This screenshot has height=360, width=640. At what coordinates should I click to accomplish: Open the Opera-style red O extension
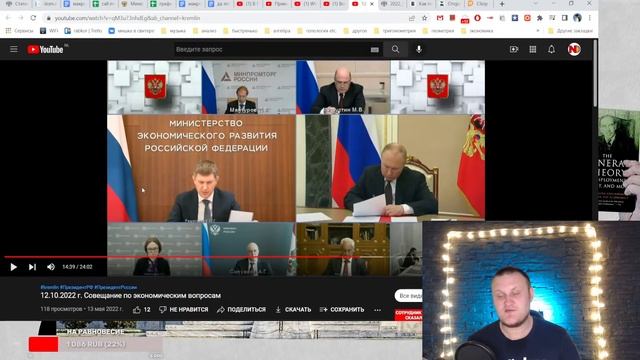point(477,18)
